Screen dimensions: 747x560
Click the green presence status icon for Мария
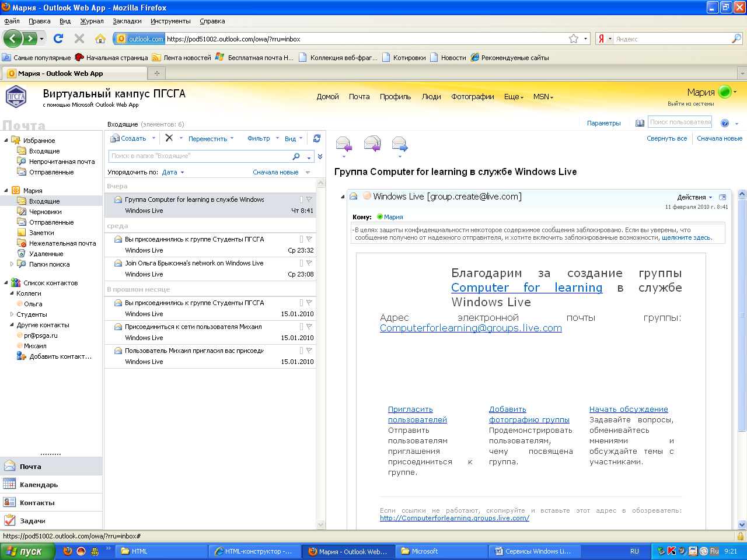725,92
